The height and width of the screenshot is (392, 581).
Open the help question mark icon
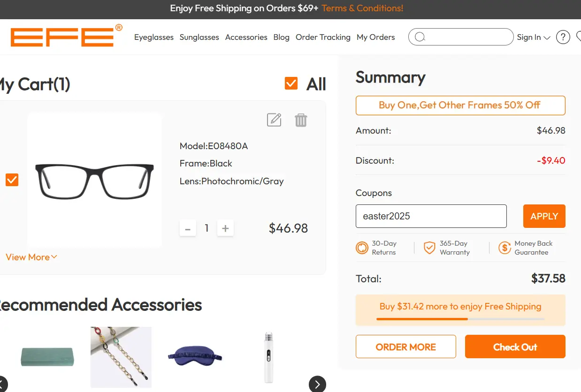[x=563, y=37]
